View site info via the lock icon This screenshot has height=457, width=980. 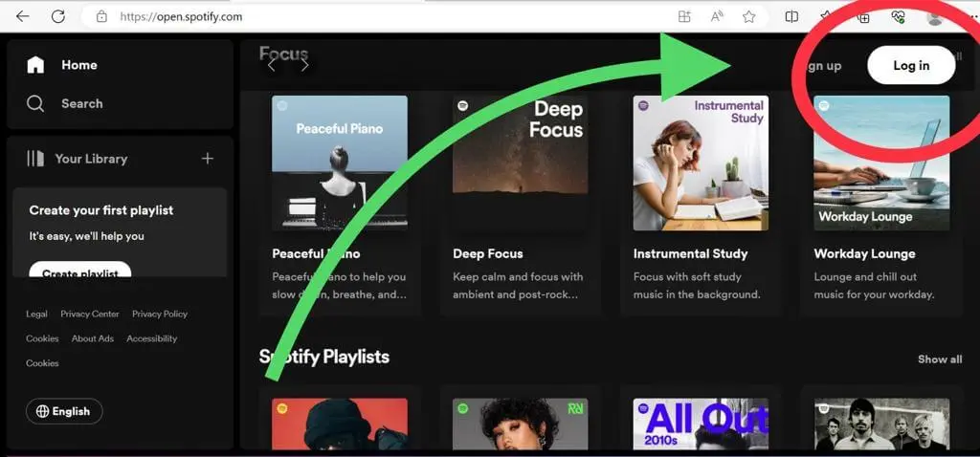101,17
